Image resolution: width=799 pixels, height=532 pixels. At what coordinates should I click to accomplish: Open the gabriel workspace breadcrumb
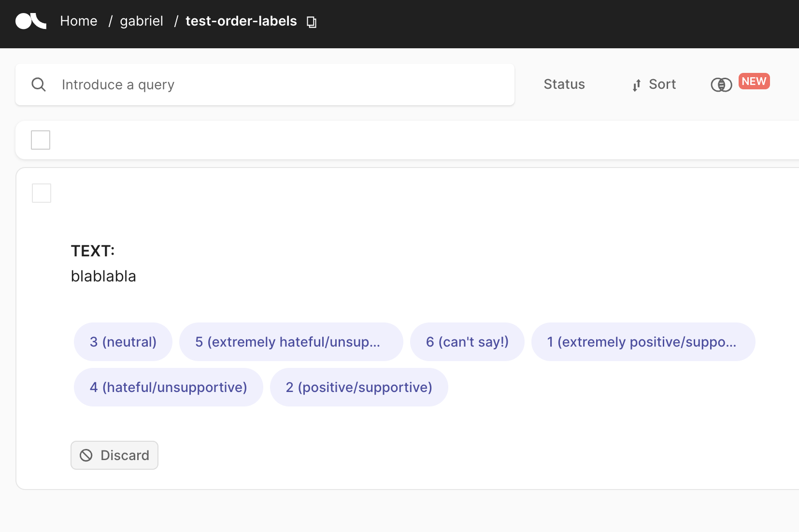click(x=141, y=21)
